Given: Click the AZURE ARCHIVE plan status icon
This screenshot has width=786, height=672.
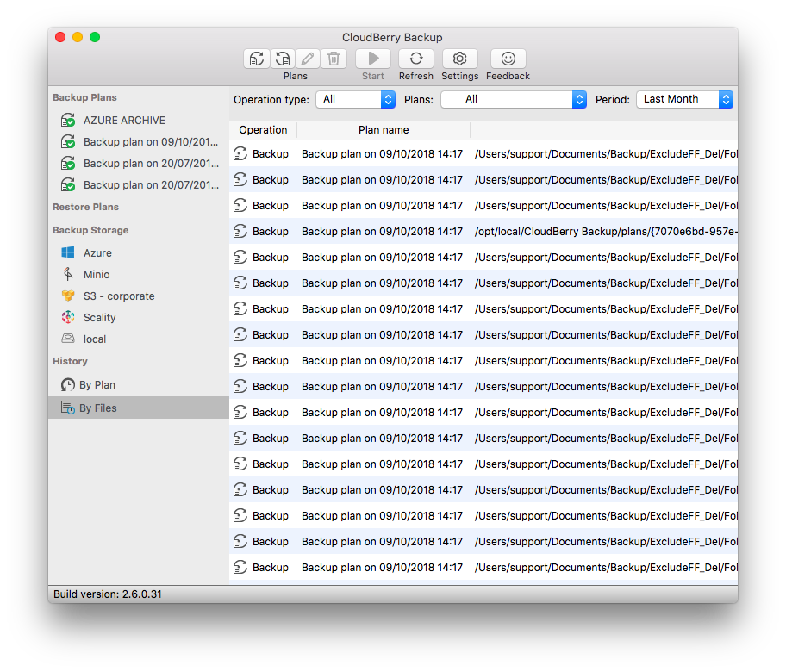Looking at the screenshot, I should click(68, 121).
